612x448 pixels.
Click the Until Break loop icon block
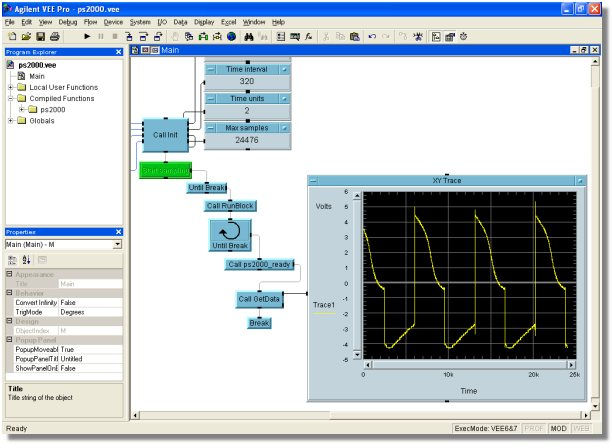click(x=230, y=235)
